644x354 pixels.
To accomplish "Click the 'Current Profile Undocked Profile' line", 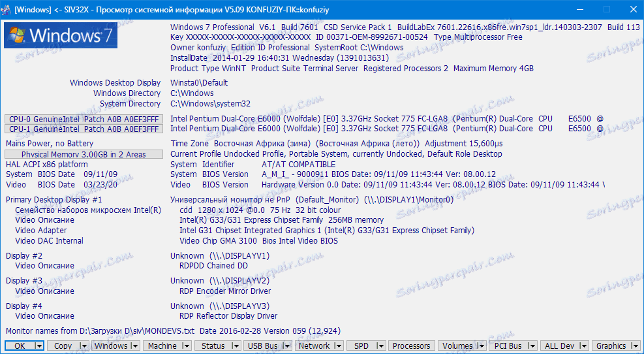I will (x=336, y=154).
